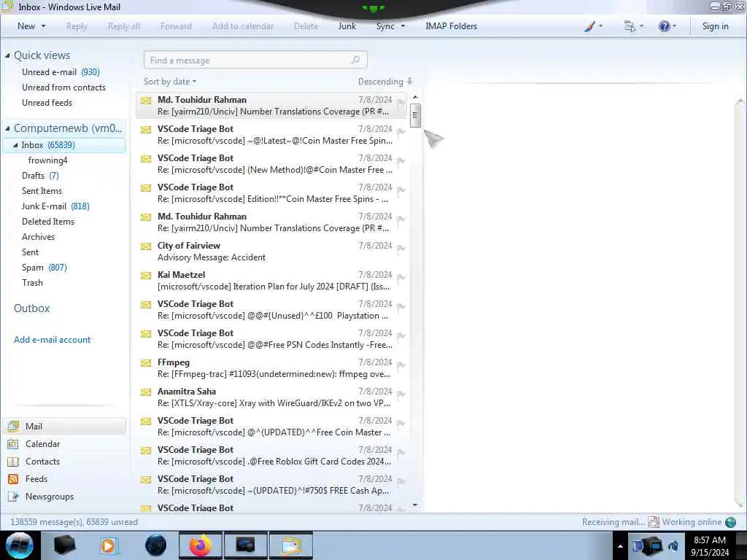Toggle flag on Edition!! Coin Master message

pyautogui.click(x=400, y=190)
